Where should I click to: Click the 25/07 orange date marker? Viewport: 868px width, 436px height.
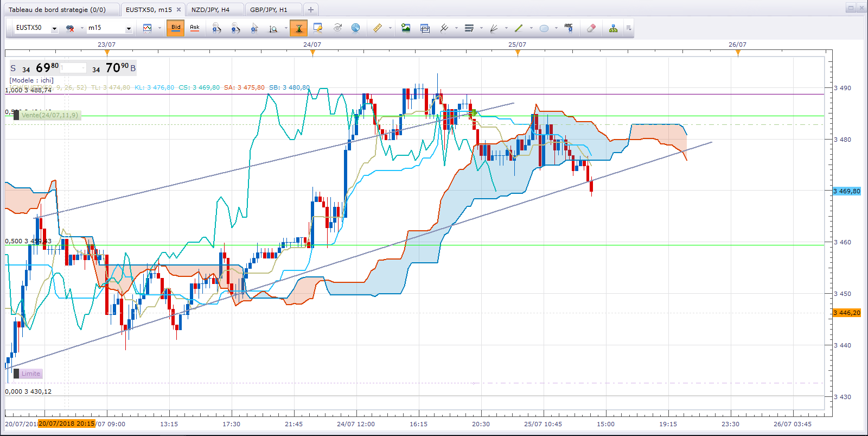[518, 52]
